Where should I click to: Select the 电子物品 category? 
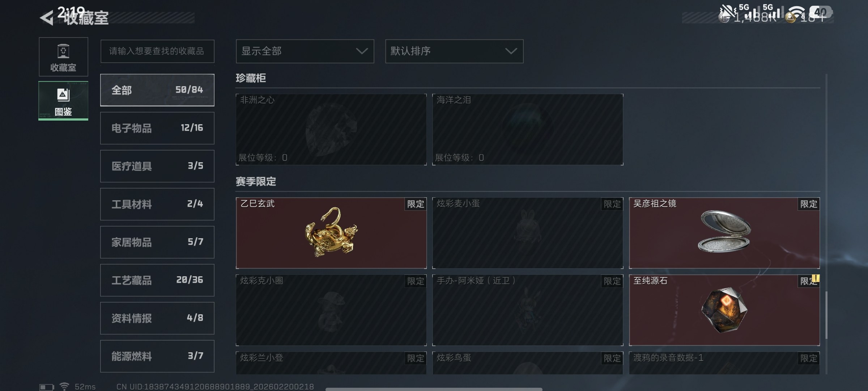click(157, 128)
